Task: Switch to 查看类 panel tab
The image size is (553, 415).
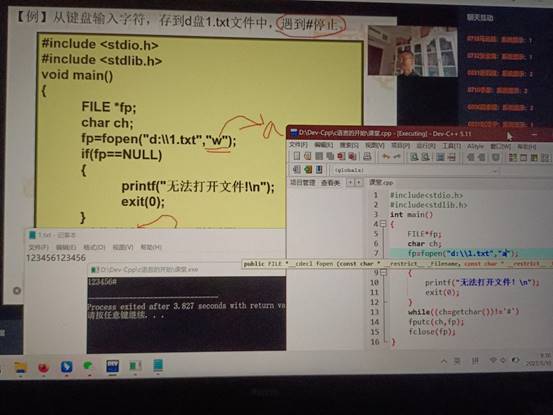Action: click(330, 183)
